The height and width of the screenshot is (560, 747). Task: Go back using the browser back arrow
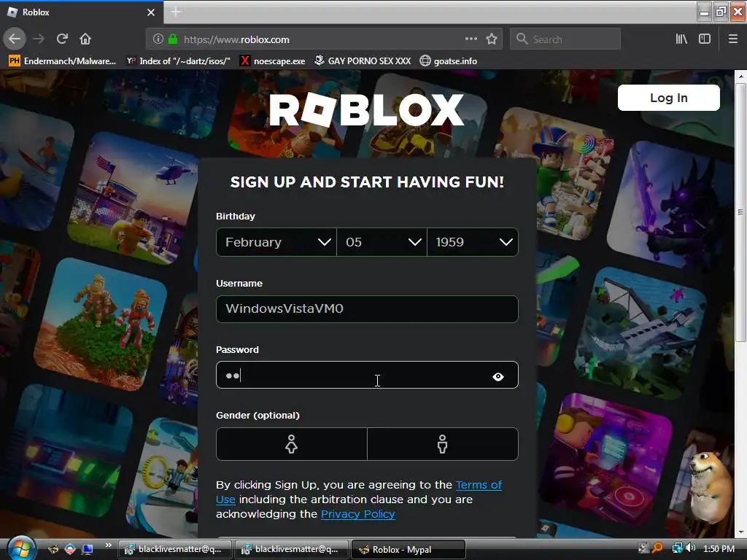pyautogui.click(x=15, y=39)
